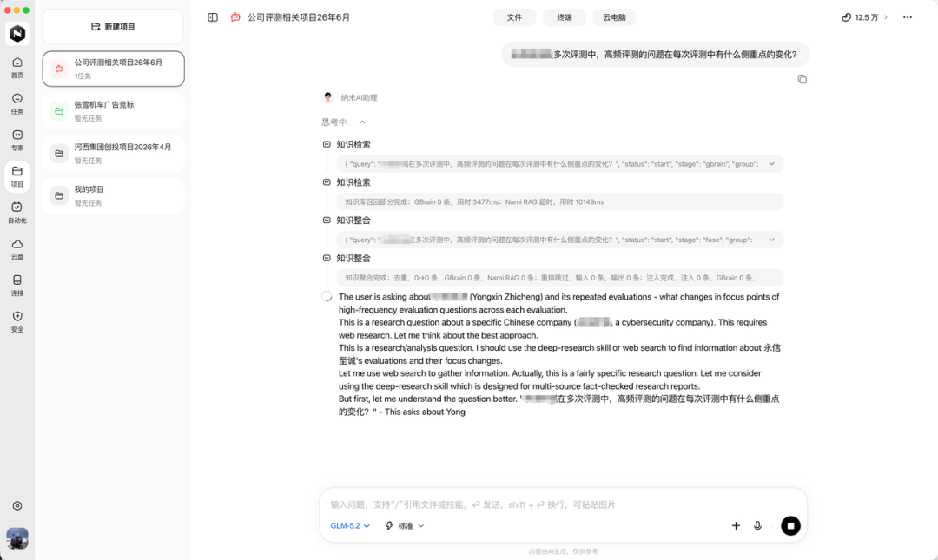Click the user question bubble
The image size is (938, 560).
coord(655,55)
